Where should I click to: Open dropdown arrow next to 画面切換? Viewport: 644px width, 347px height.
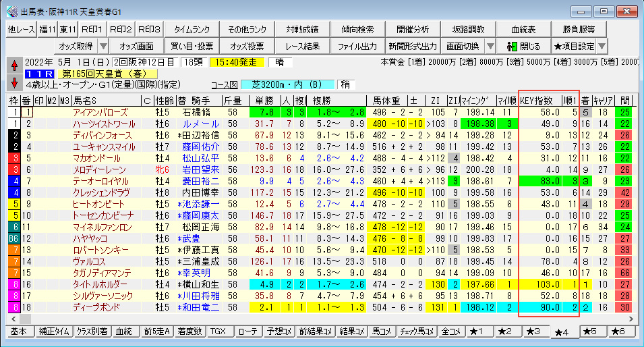[x=490, y=46]
